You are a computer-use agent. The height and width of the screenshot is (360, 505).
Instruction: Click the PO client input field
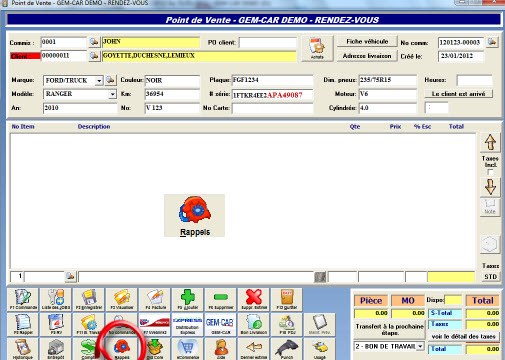pyautogui.click(x=268, y=43)
